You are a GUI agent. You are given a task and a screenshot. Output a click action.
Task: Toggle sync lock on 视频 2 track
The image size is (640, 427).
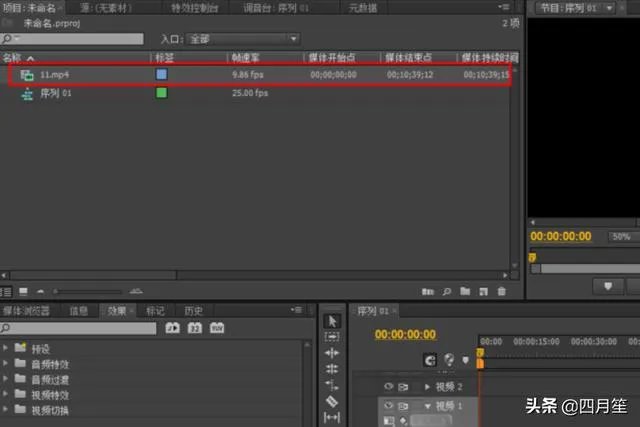403,387
